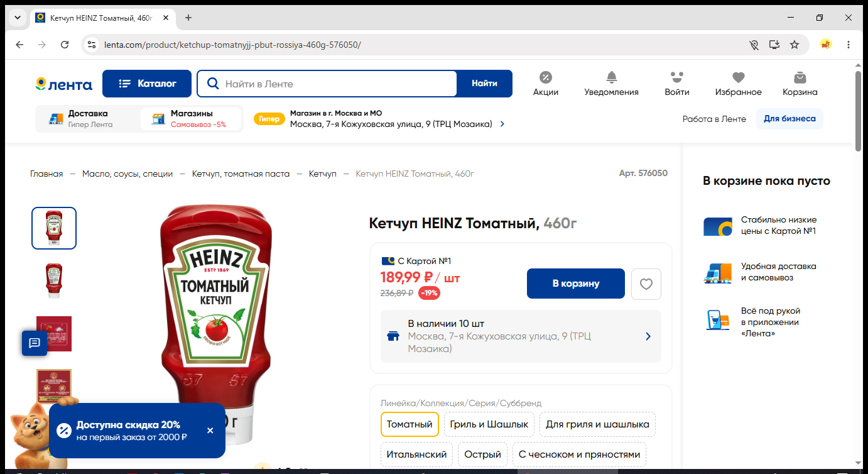Image resolution: width=868 pixels, height=474 pixels.
Task: Switch to Магазины Самовывоз option
Action: point(191,119)
